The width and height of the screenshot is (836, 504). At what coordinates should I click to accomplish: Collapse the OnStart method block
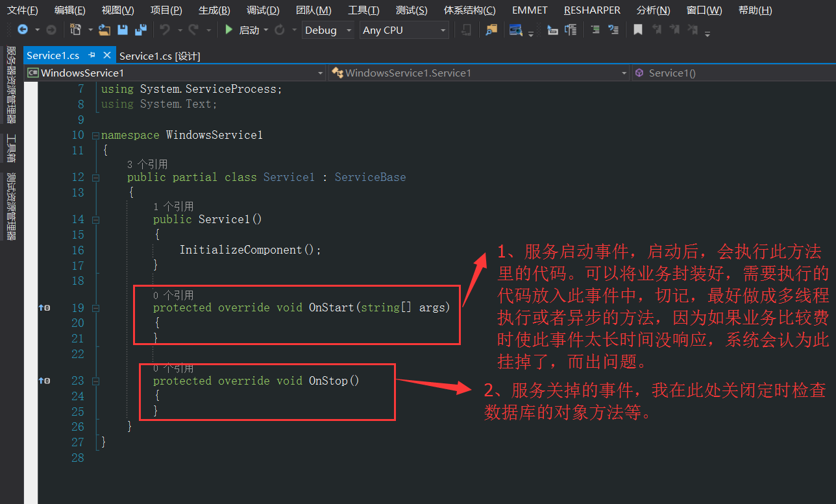(96, 307)
